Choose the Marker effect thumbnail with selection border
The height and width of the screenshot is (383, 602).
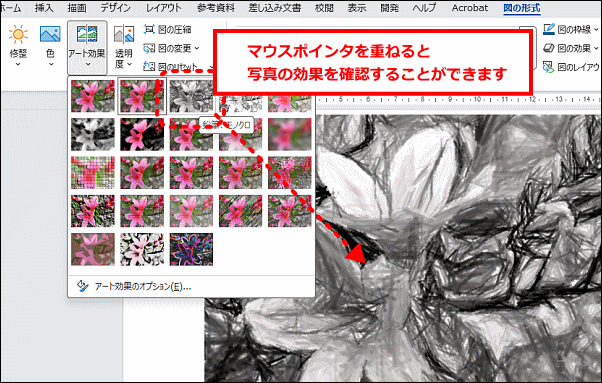(142, 96)
